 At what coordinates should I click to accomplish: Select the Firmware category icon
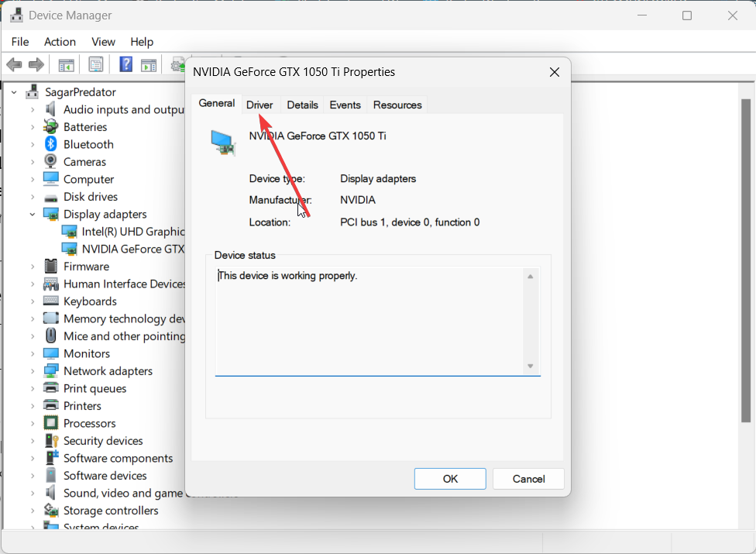coord(50,266)
